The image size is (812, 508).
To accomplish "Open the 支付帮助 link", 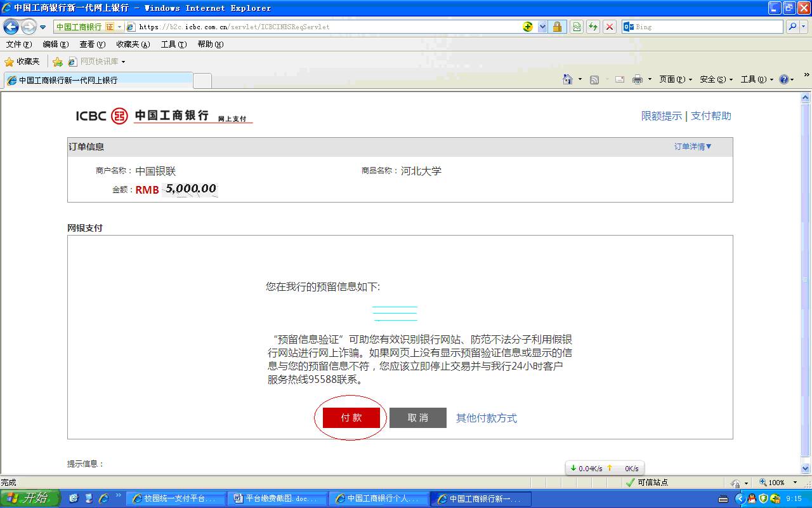I will pos(710,116).
